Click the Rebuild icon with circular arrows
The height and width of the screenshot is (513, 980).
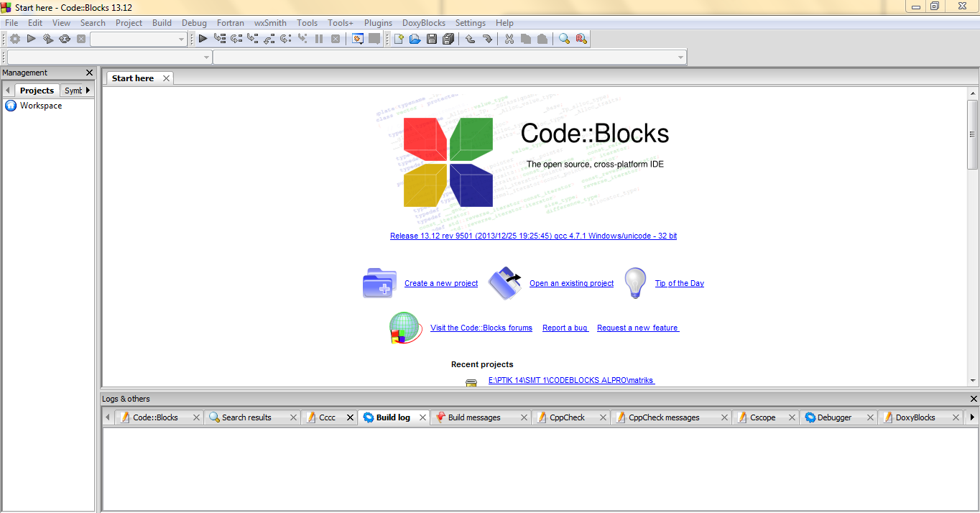65,39
